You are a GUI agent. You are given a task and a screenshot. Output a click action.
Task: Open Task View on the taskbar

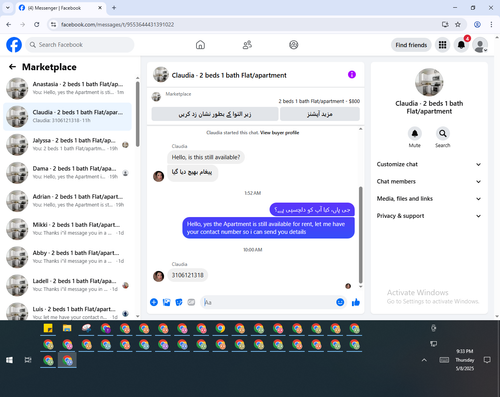28,360
